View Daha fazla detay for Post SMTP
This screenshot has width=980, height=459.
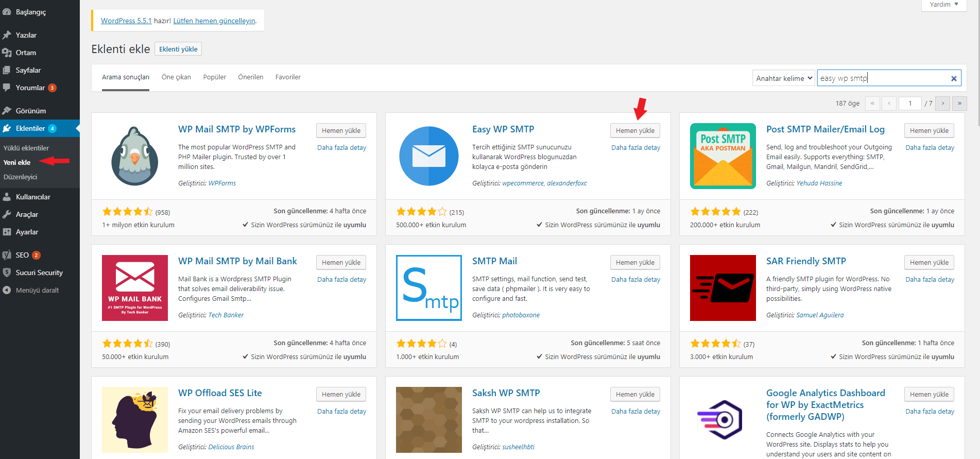click(930, 148)
